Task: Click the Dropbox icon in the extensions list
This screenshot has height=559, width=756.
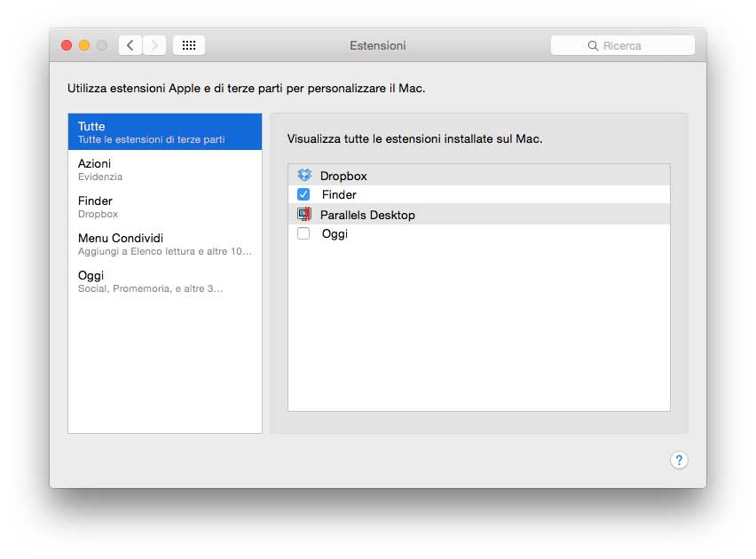Action: 304,175
